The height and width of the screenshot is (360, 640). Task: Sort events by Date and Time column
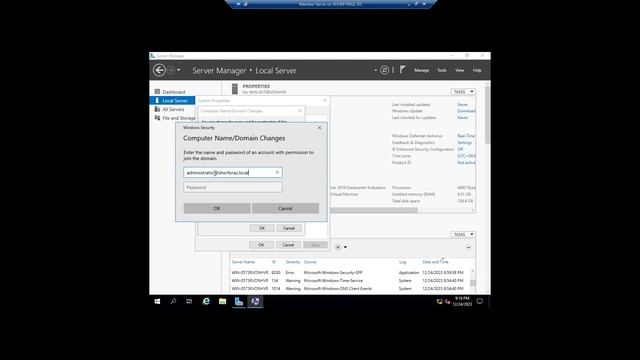(x=435, y=262)
